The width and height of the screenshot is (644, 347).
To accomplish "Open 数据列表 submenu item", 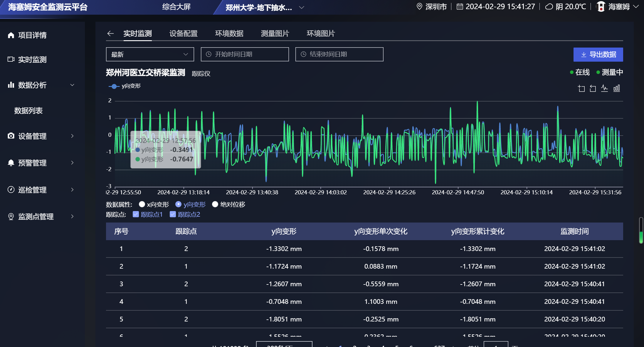I will tap(28, 111).
